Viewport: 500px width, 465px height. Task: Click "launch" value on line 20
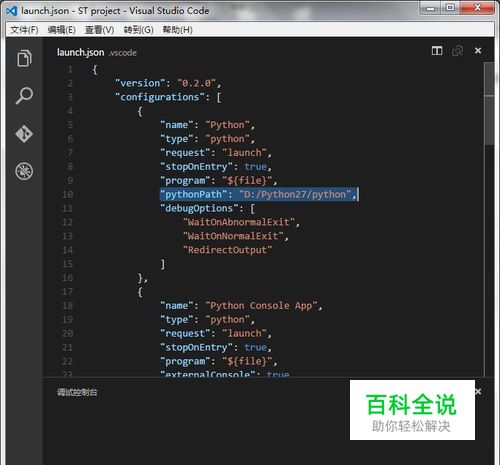tap(245, 334)
